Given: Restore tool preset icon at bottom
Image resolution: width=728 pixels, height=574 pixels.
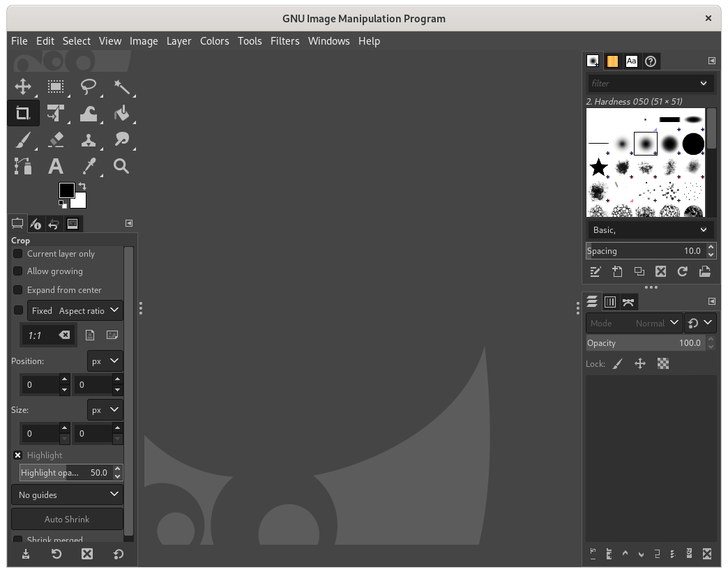Looking at the screenshot, I should point(56,554).
